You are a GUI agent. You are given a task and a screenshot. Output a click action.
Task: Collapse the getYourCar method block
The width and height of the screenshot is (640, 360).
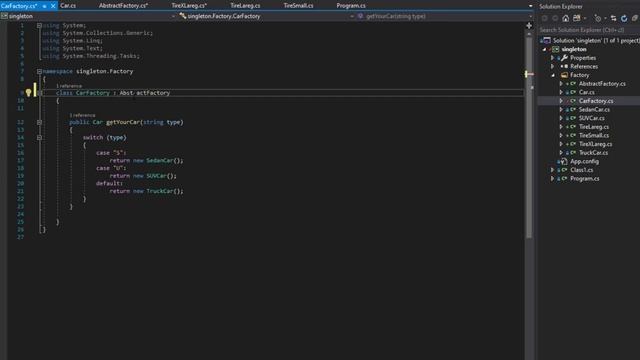point(39,122)
